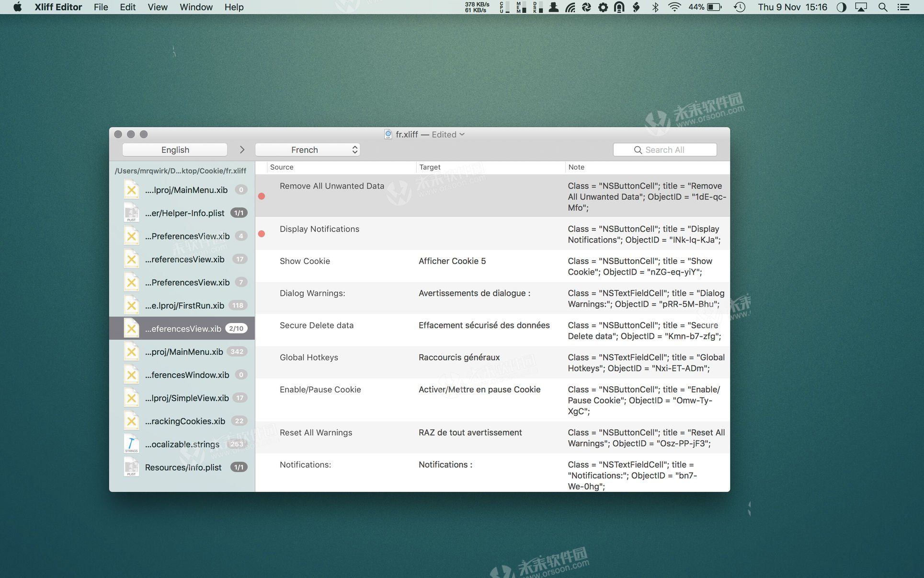This screenshot has width=924, height=578.
Task: Open the Window menu
Action: point(196,7)
